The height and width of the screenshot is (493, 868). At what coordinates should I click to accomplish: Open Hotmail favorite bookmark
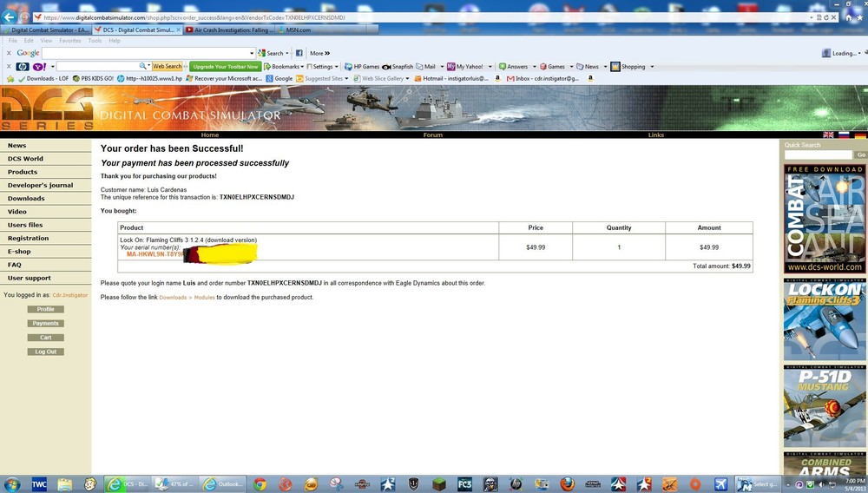pos(451,79)
